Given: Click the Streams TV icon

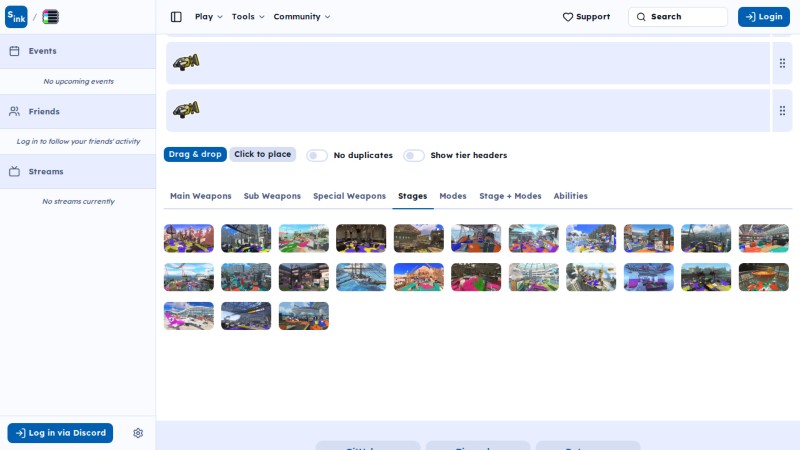Looking at the screenshot, I should pyautogui.click(x=14, y=171).
